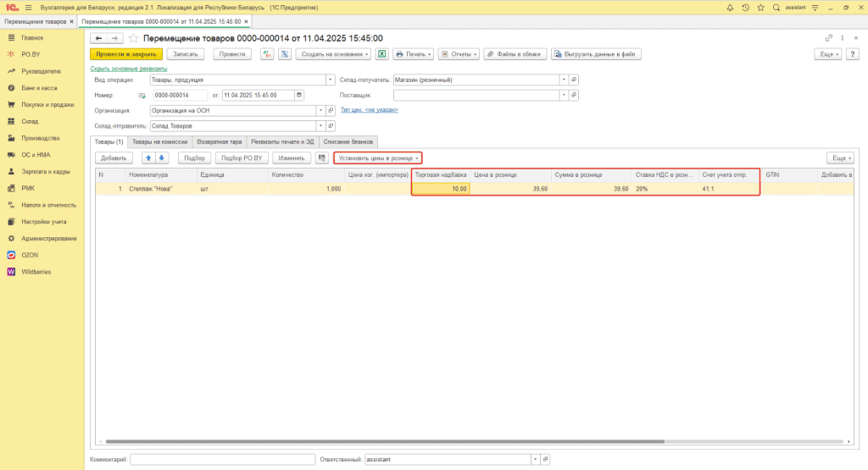Screen dimensions: 868x470
Task: Expand the Склад-получатель dropdown arrow
Action: tap(564, 80)
